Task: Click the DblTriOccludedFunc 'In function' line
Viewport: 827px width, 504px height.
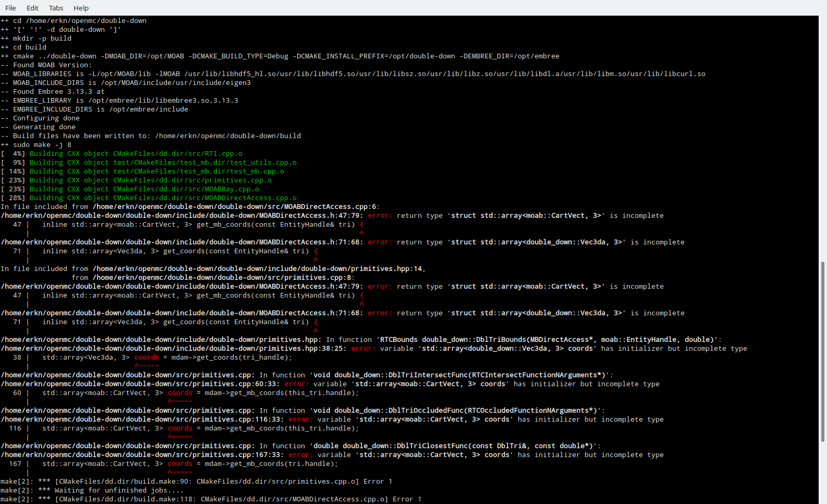Action: [x=303, y=411]
